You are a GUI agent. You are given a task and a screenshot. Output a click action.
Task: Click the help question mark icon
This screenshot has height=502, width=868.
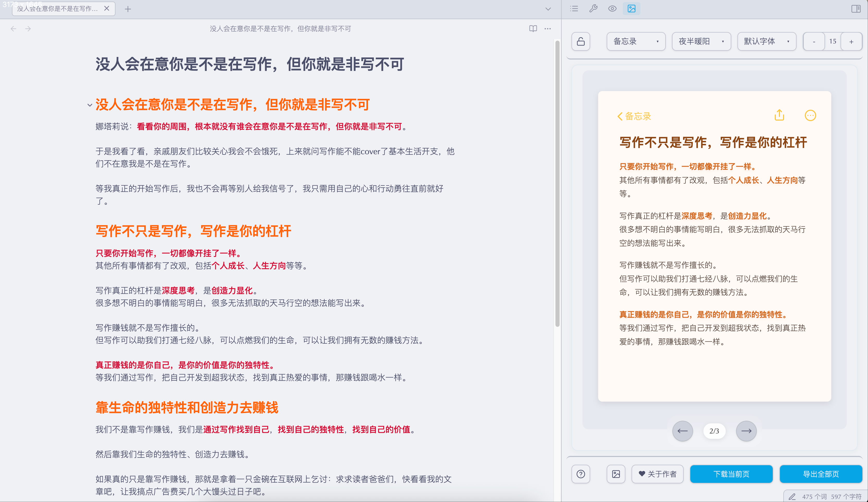581,474
